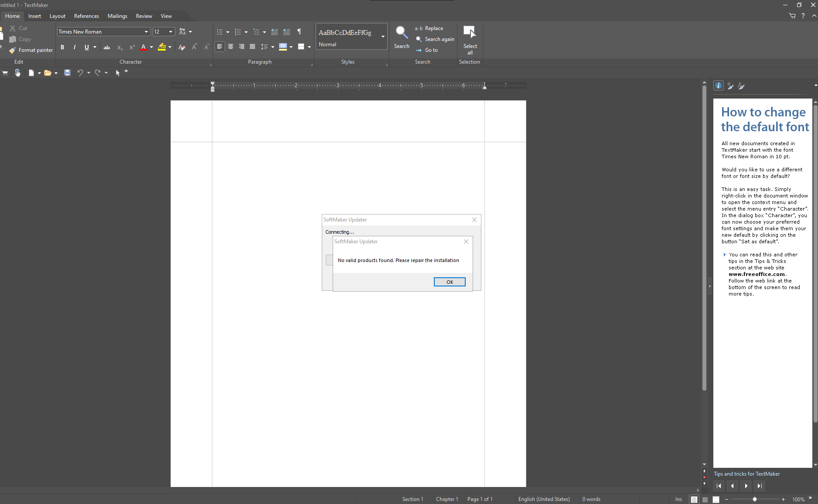Show previous tip in sidebar
Viewport: 818px width, 504px height.
coord(733,486)
